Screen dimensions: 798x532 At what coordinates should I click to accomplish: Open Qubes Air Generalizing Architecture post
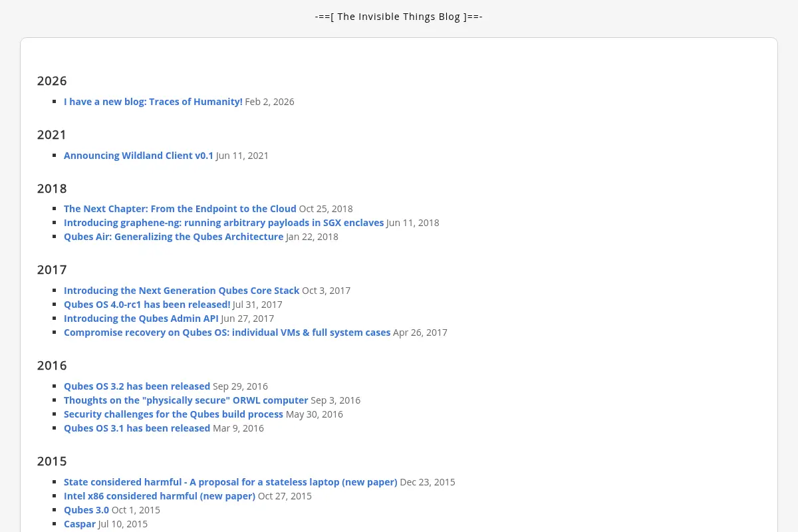(x=174, y=237)
